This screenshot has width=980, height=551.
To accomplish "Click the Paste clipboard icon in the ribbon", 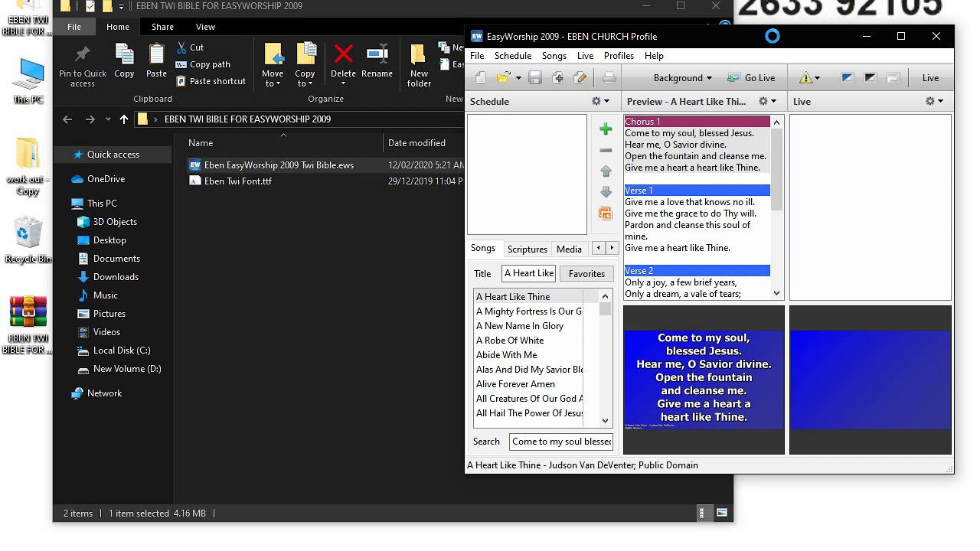I will [156, 61].
